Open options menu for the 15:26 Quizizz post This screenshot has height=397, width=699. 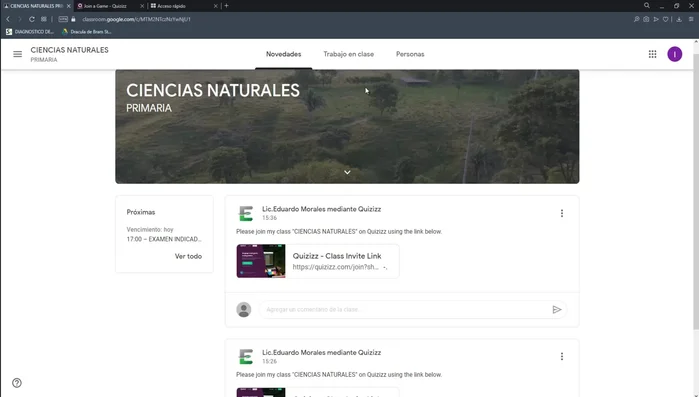(562, 356)
